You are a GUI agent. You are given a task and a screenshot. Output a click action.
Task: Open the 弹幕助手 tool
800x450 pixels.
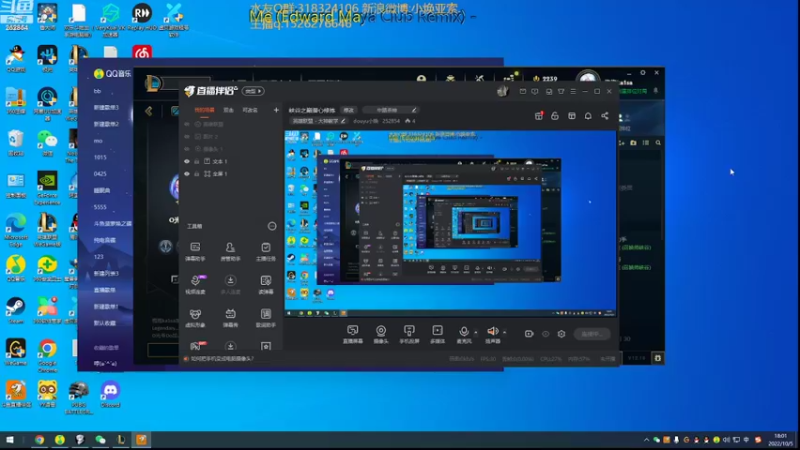click(195, 252)
